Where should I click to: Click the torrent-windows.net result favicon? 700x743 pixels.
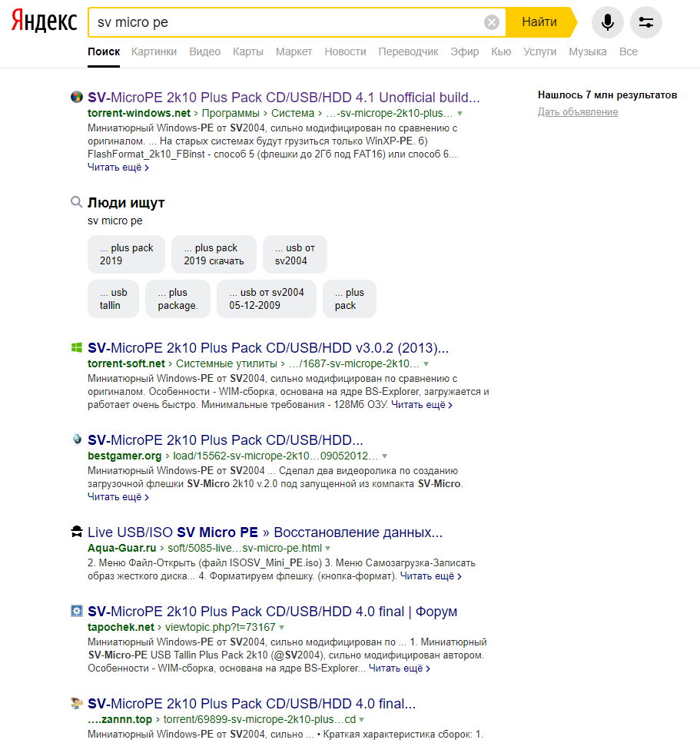(x=76, y=97)
